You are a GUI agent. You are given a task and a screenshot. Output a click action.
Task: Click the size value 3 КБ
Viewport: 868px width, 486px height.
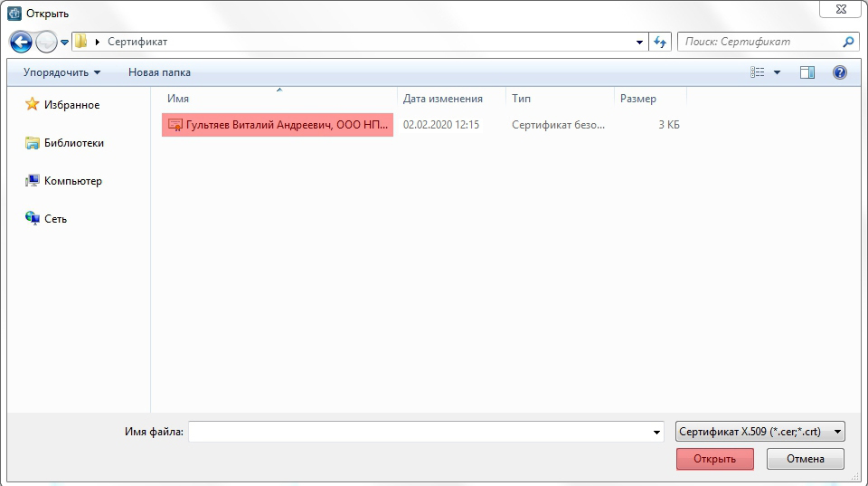click(669, 125)
